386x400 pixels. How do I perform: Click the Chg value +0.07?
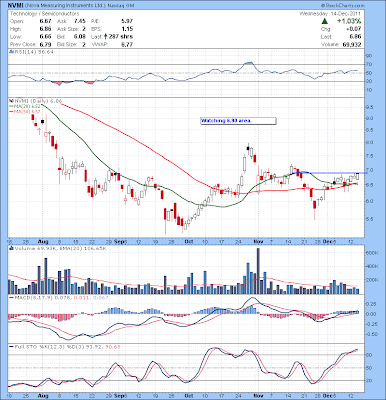354,29
